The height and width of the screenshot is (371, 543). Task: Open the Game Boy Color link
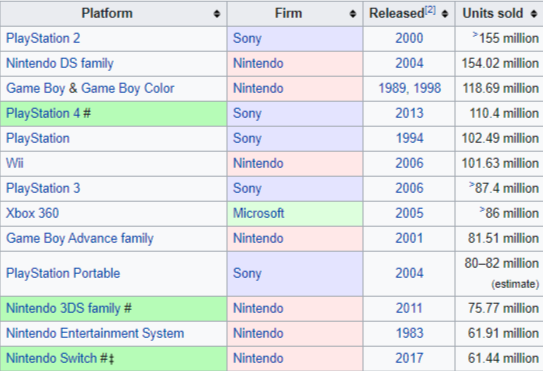pos(127,88)
